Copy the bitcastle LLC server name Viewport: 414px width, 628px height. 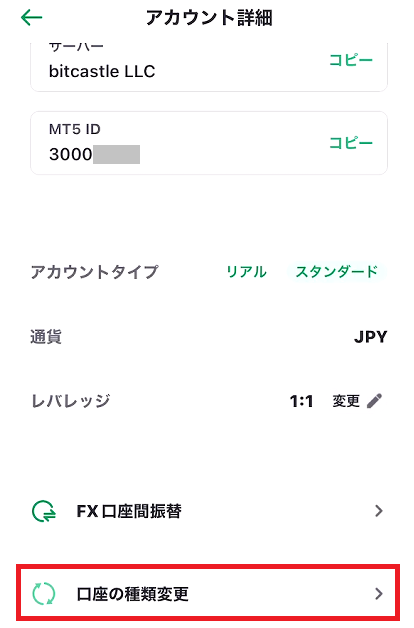[x=351, y=60]
